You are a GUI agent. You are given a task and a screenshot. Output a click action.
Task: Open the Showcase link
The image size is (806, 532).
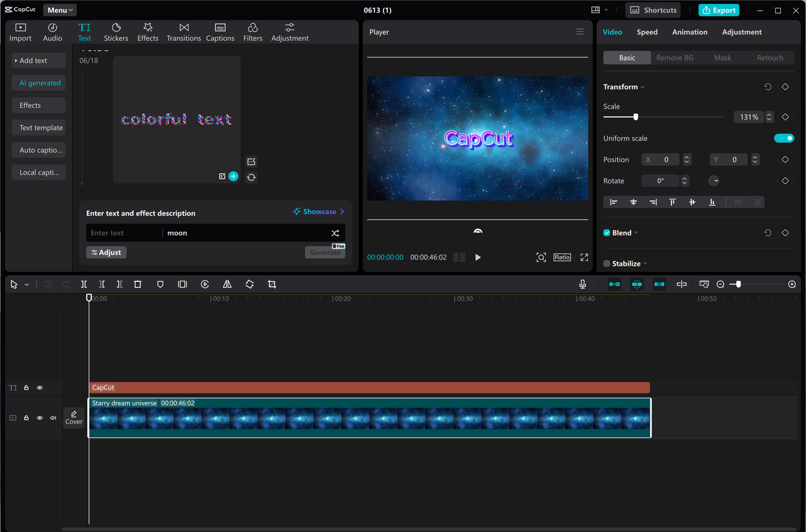point(319,211)
